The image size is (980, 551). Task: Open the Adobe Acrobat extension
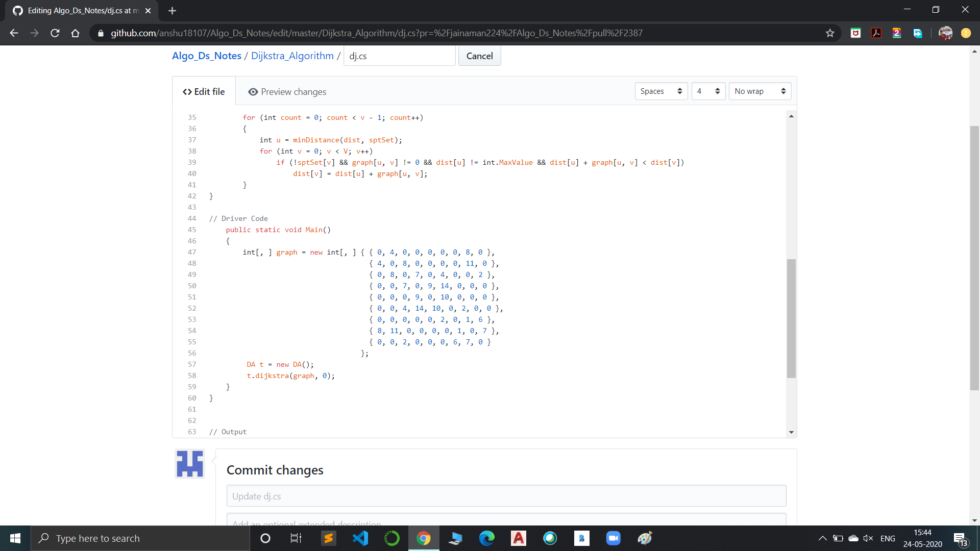click(x=876, y=33)
